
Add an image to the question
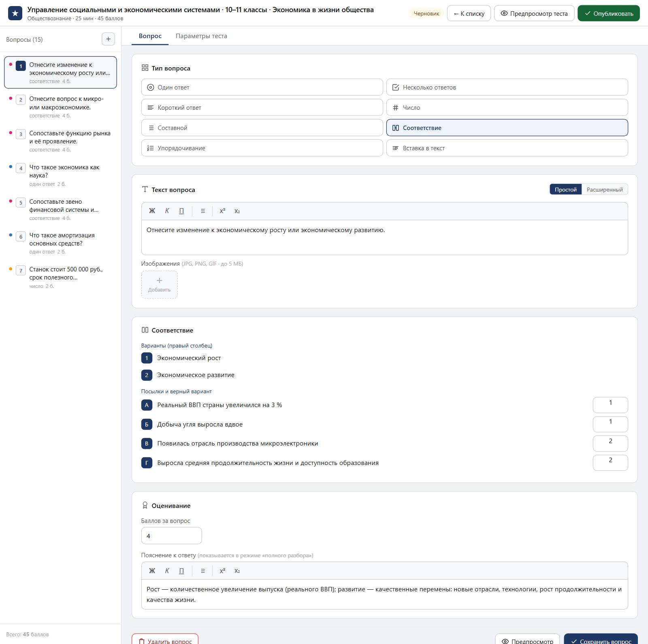tap(159, 285)
